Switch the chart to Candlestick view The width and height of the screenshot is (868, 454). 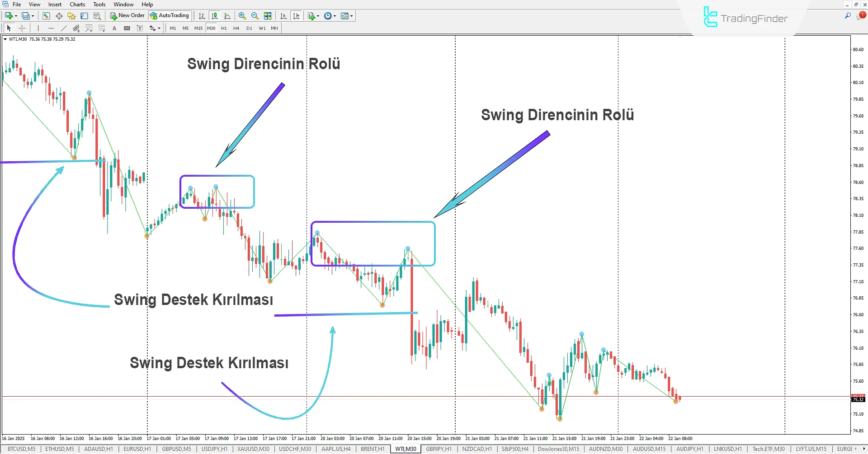coord(214,16)
